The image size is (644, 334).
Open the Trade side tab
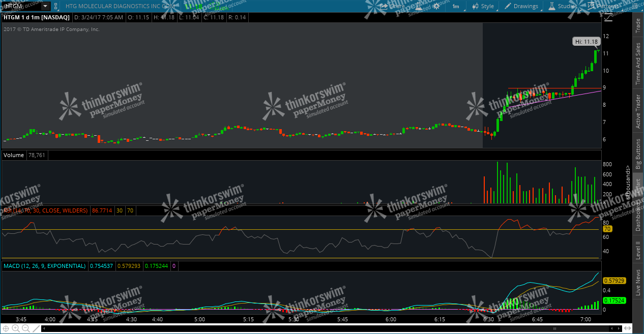pos(638,25)
